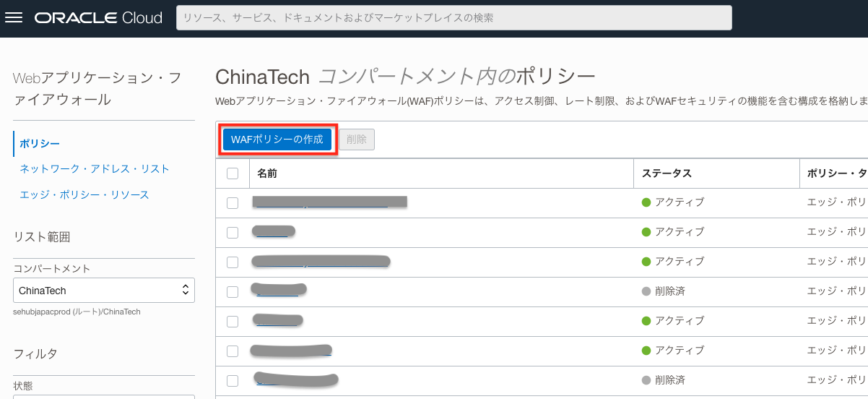Check the sixth policy row checkbox
The image size is (868, 399).
pyautogui.click(x=233, y=351)
